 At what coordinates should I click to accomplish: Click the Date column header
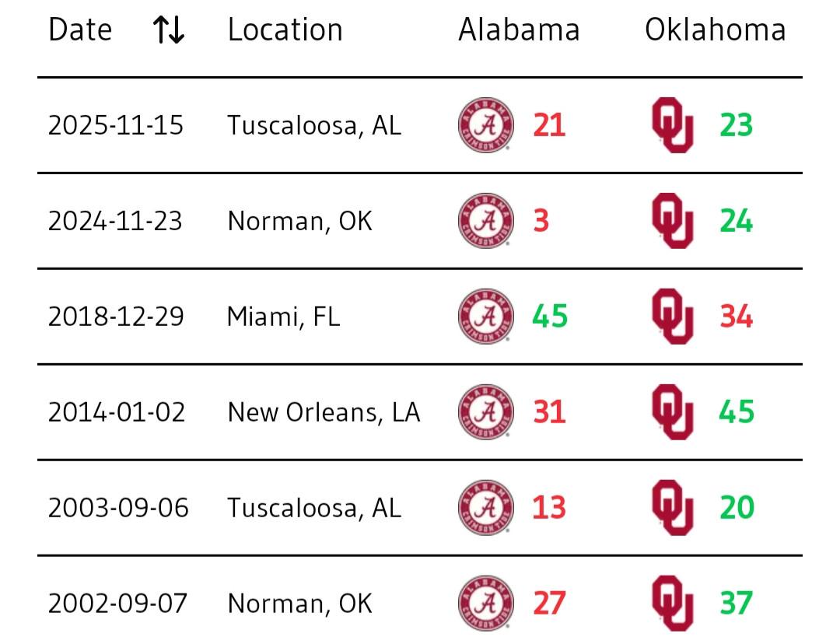pos(80,30)
